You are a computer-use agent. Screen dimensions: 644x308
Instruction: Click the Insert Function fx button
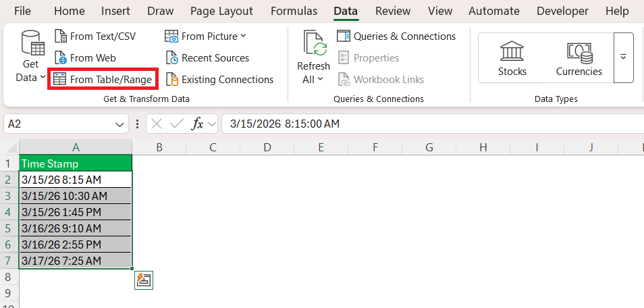pyautogui.click(x=198, y=124)
